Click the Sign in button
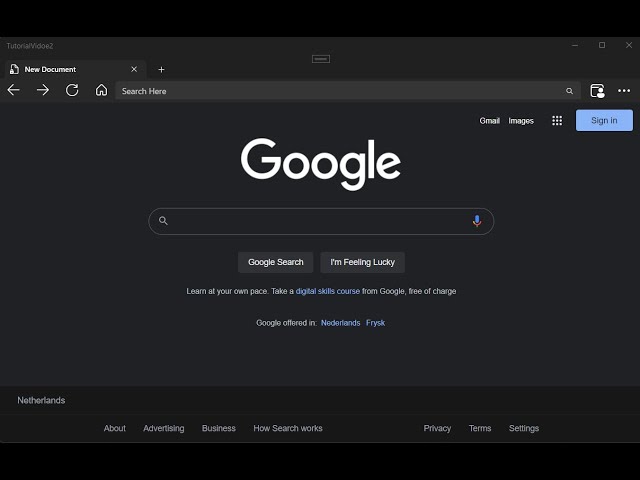This screenshot has height=480, width=640. (604, 120)
